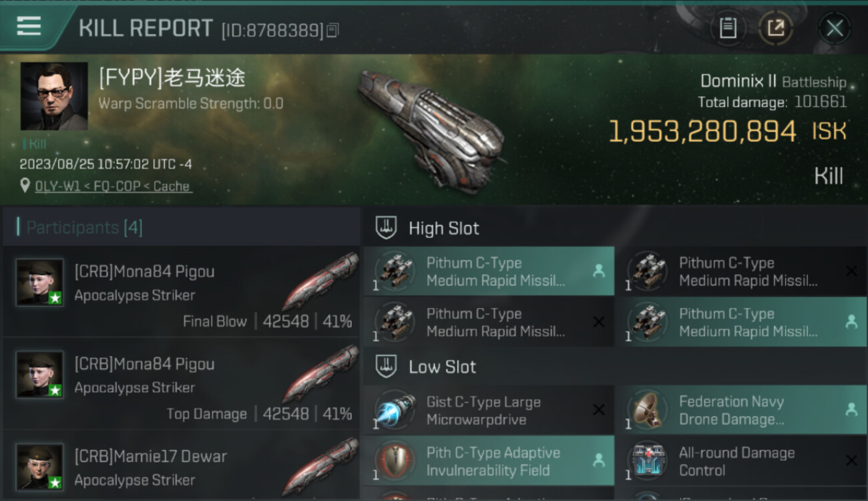Select the Gist C-Type Large Microwarpdrive icon
The width and height of the screenshot is (868, 501).
(395, 410)
